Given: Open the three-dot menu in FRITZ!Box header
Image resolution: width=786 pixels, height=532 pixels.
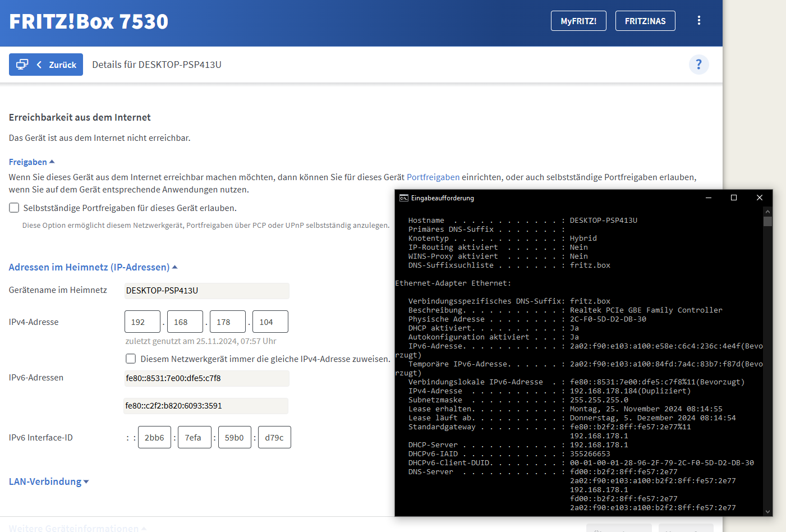Looking at the screenshot, I should point(698,21).
